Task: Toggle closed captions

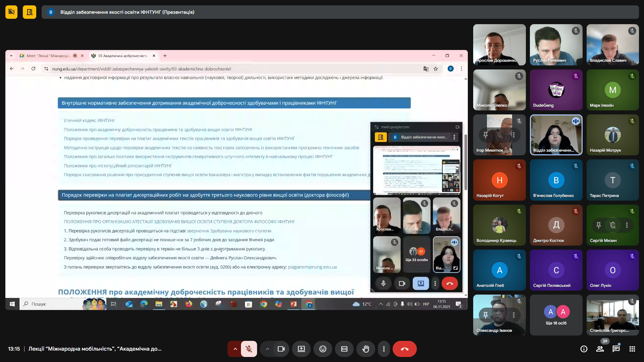Action: tap(344, 349)
